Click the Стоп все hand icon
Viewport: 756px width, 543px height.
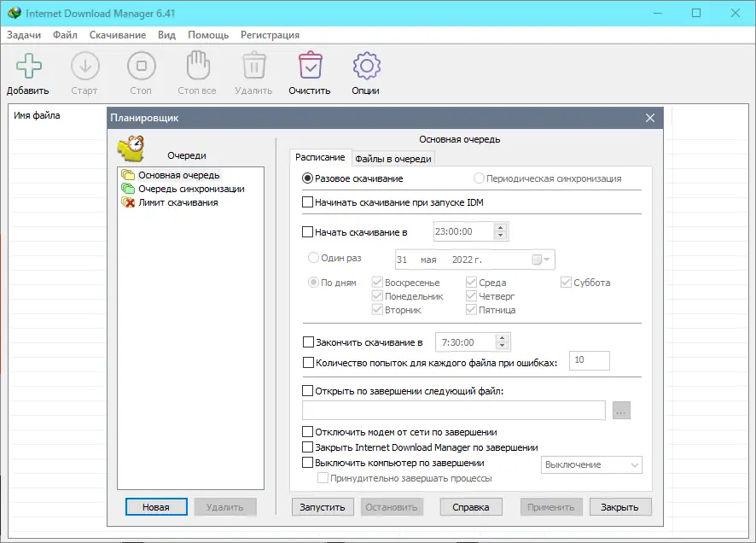point(198,66)
